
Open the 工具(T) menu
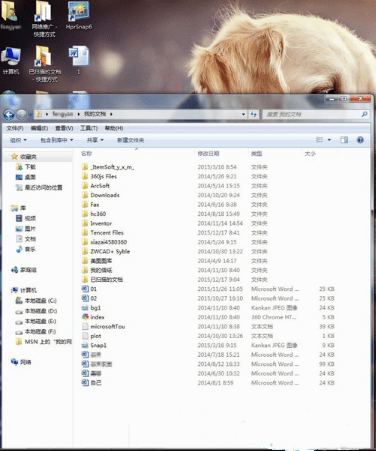(89, 128)
